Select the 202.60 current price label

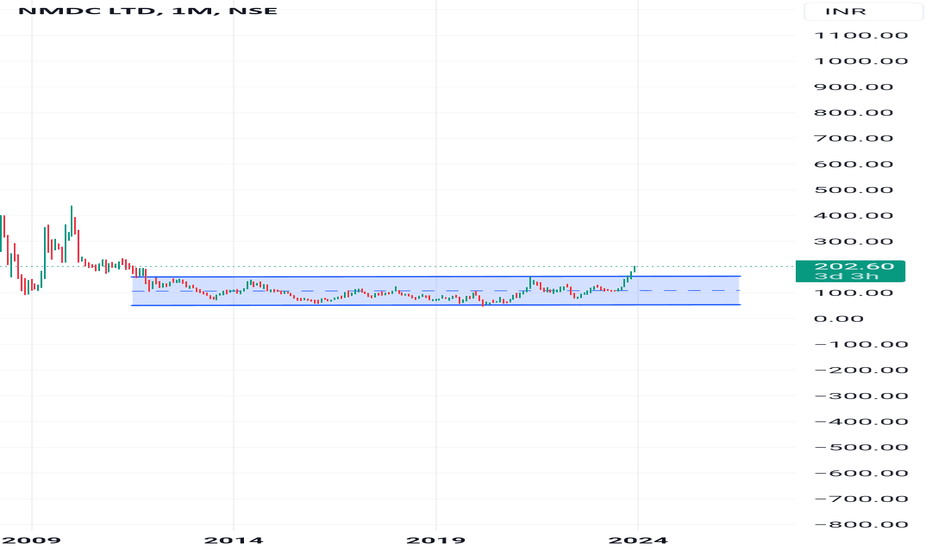pos(854,266)
